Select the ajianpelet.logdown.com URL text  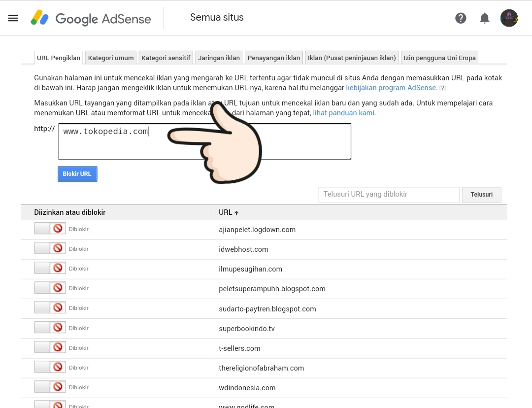coord(257,230)
